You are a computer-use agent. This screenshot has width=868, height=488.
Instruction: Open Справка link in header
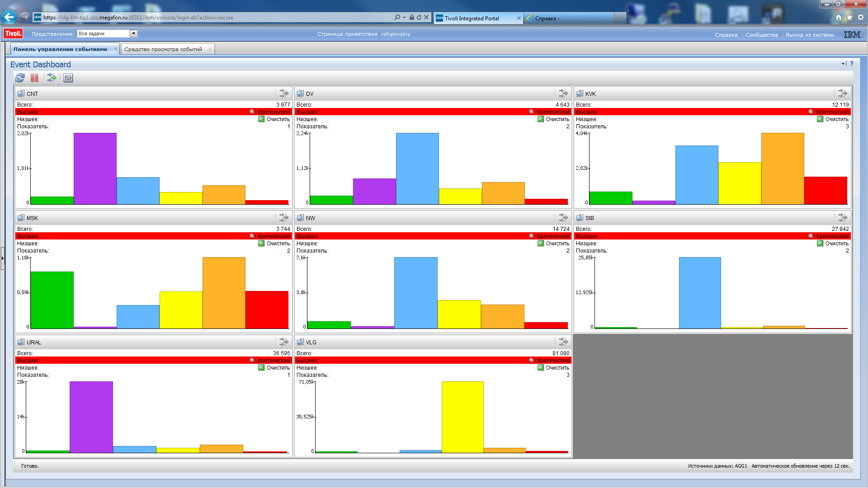(x=726, y=35)
